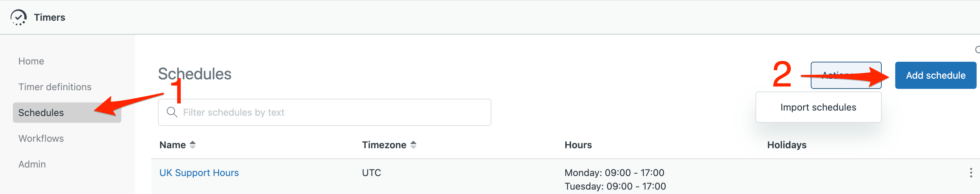This screenshot has width=980, height=194.
Task: Click the Timers app title text
Action: coord(50,18)
